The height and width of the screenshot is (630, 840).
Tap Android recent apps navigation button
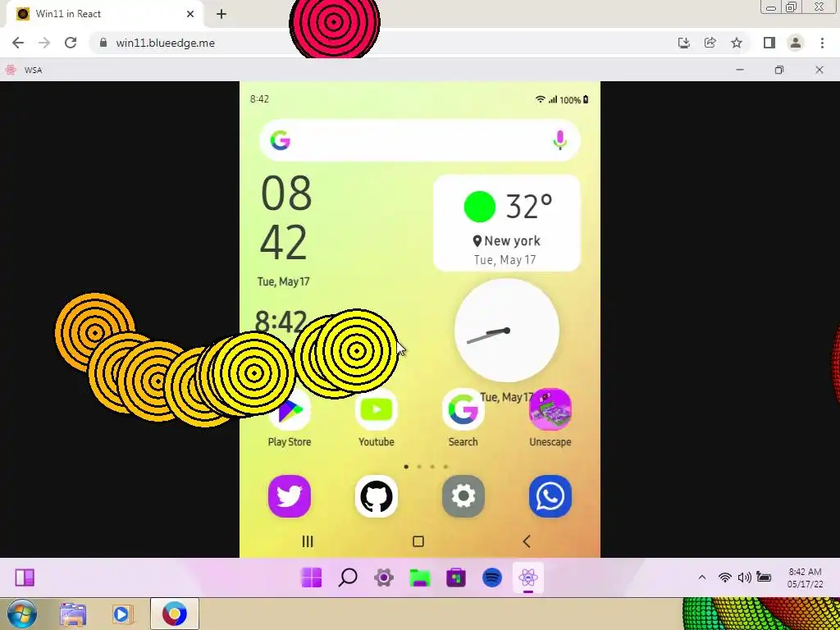tap(308, 541)
